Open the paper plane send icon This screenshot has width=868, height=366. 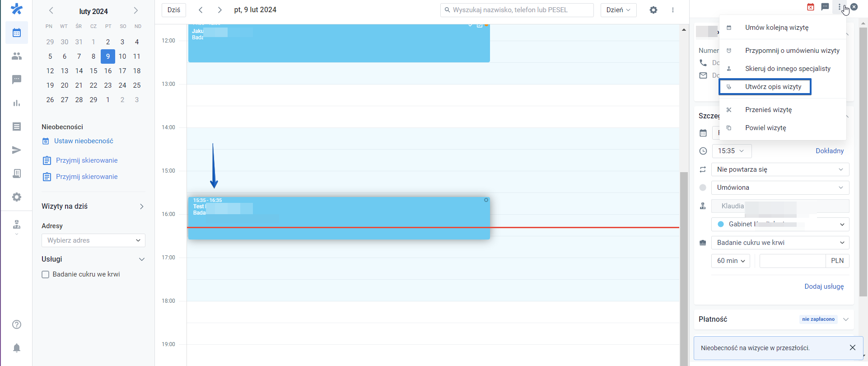coord(17,150)
